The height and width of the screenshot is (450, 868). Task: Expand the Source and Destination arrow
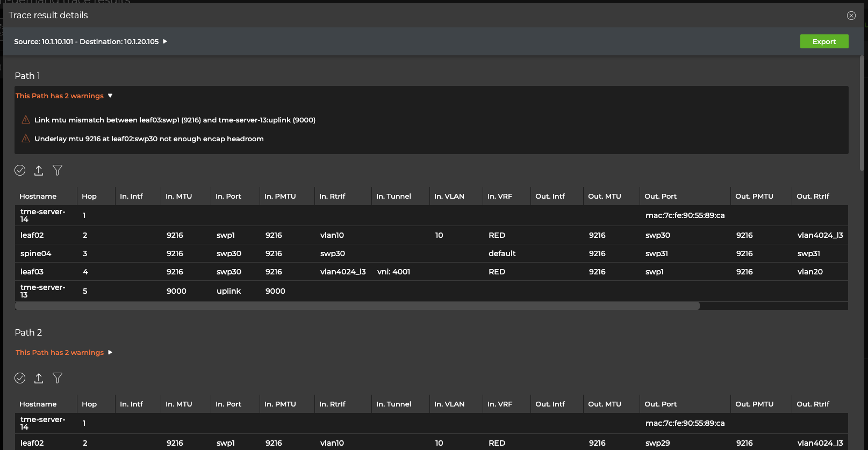(x=165, y=41)
